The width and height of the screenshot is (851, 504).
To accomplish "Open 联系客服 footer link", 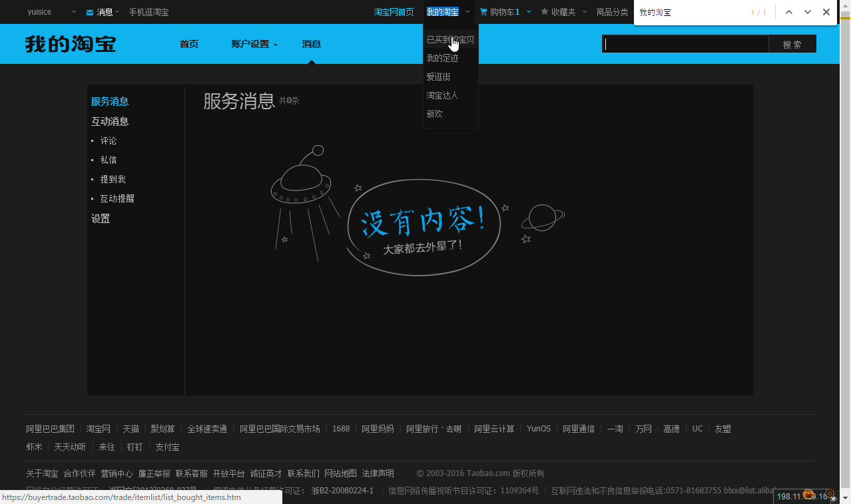I will (x=192, y=473).
